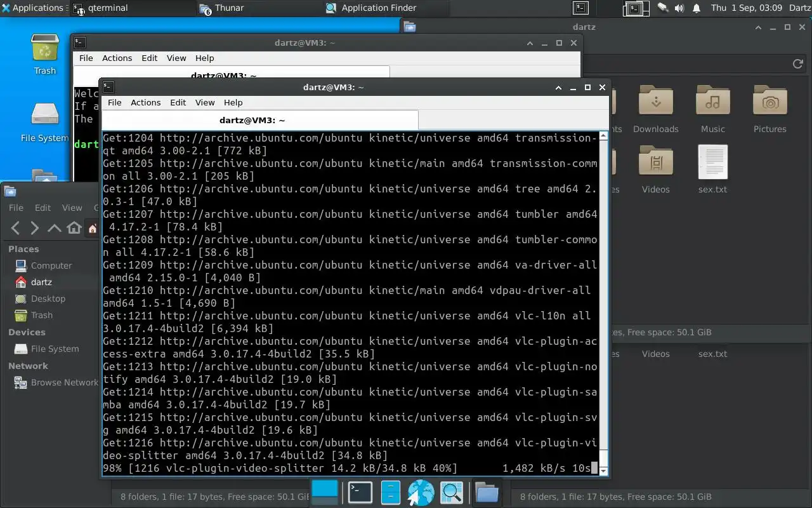Click the scrollbar down arrow in front terminal

click(x=603, y=471)
